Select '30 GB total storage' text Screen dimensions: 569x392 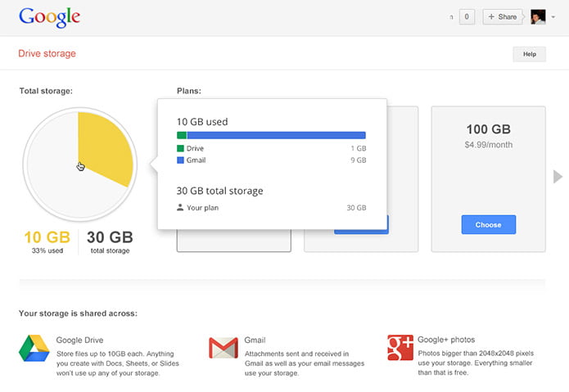coord(220,191)
